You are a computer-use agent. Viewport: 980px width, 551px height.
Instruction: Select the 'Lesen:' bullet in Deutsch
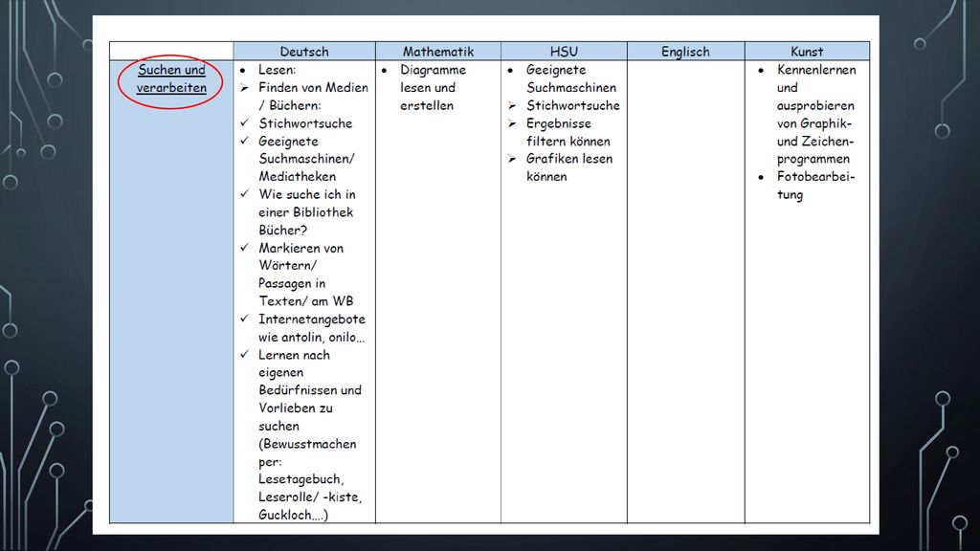point(278,70)
